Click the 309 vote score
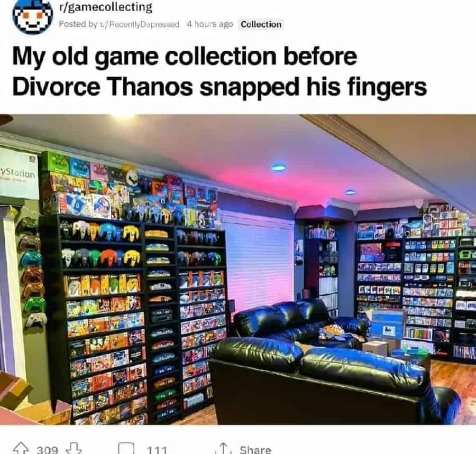 [48, 449]
